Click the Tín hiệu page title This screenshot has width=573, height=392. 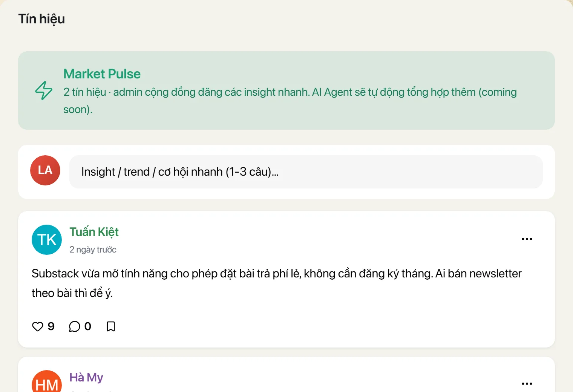41,19
